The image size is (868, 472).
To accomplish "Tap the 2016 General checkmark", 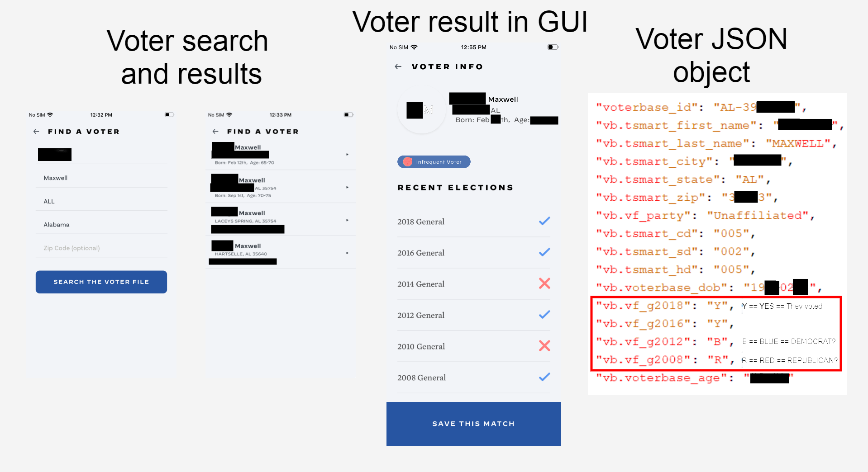I will coord(544,252).
